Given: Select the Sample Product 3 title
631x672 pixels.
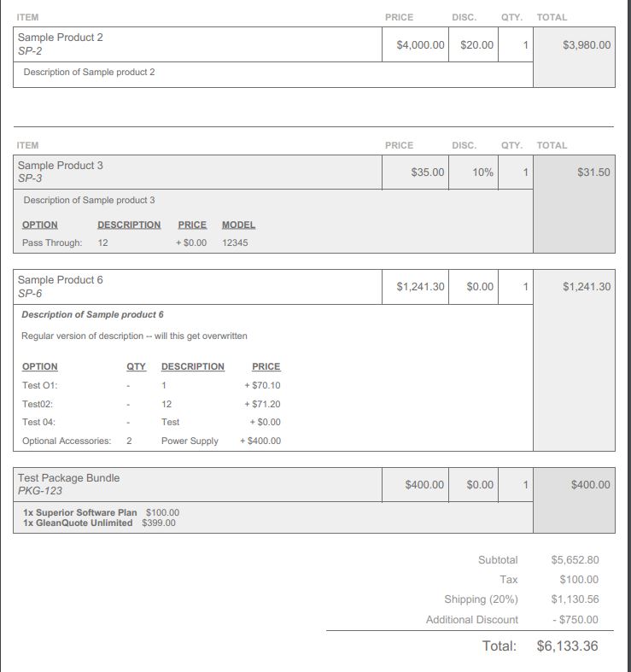Looking at the screenshot, I should tap(61, 166).
